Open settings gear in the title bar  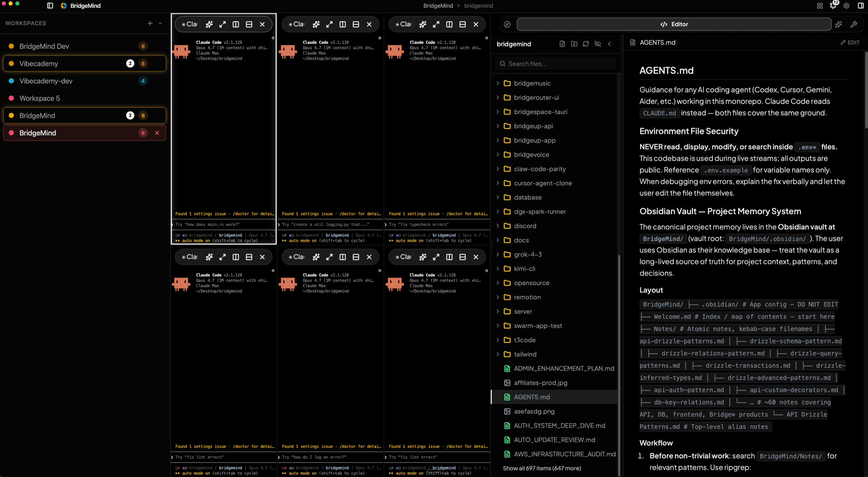(846, 6)
